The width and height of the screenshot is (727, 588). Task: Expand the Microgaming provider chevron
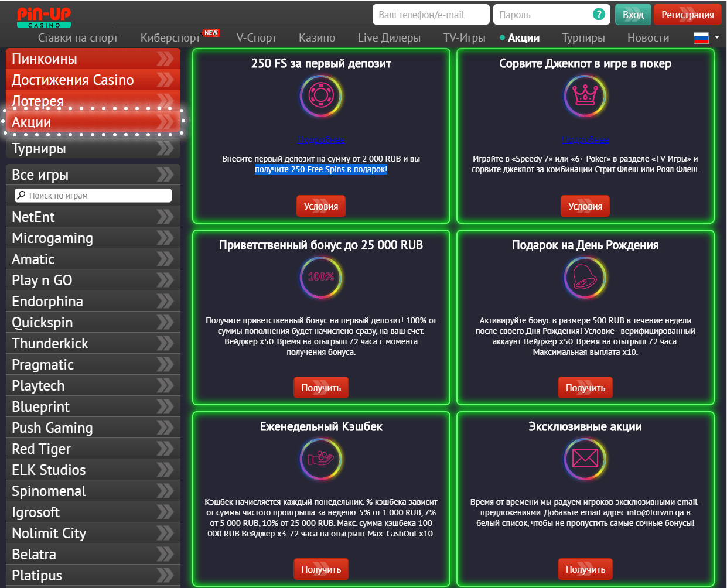click(165, 238)
